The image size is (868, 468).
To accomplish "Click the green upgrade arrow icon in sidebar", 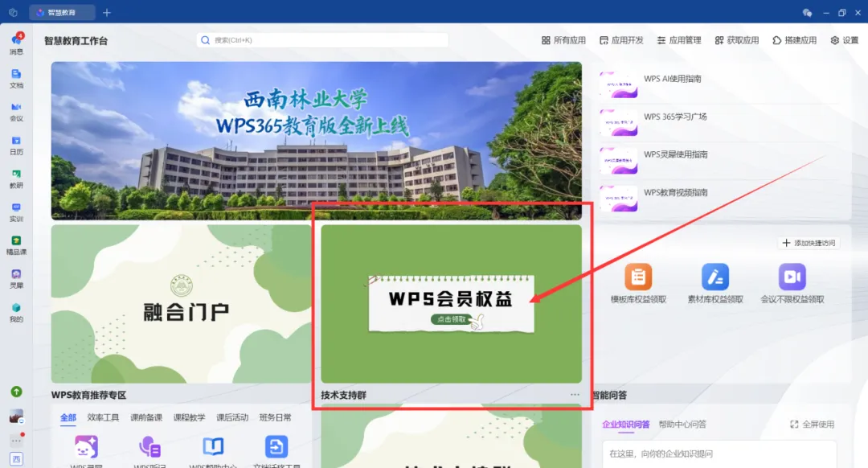I will (x=17, y=392).
